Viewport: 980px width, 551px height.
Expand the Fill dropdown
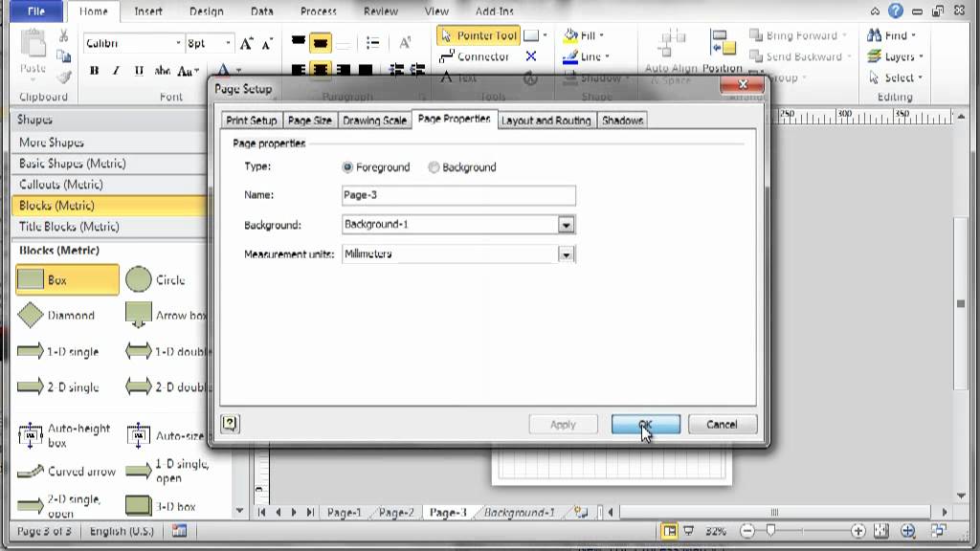601,35
